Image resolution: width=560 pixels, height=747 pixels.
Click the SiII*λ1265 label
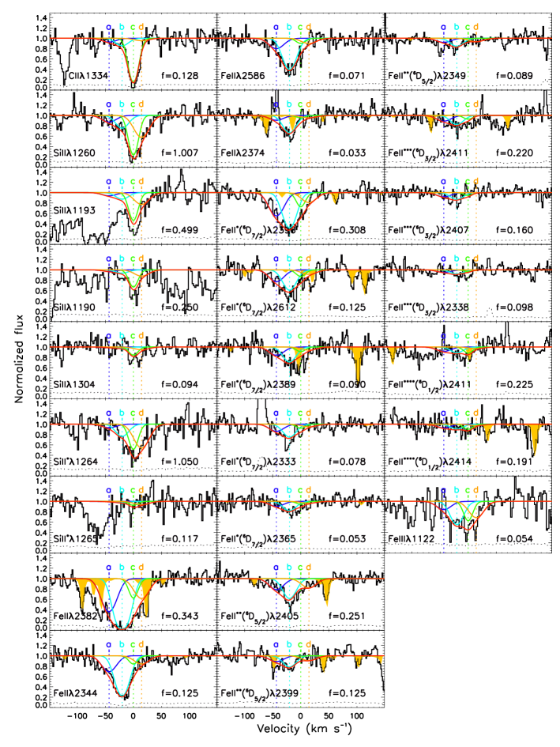pos(75,538)
